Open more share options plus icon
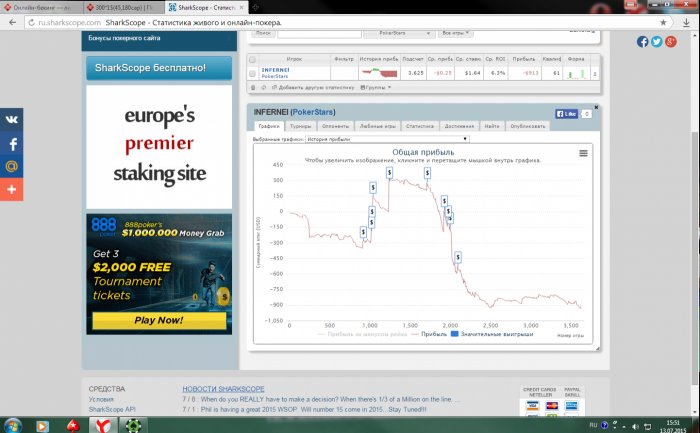700x433 pixels. (x=12, y=189)
